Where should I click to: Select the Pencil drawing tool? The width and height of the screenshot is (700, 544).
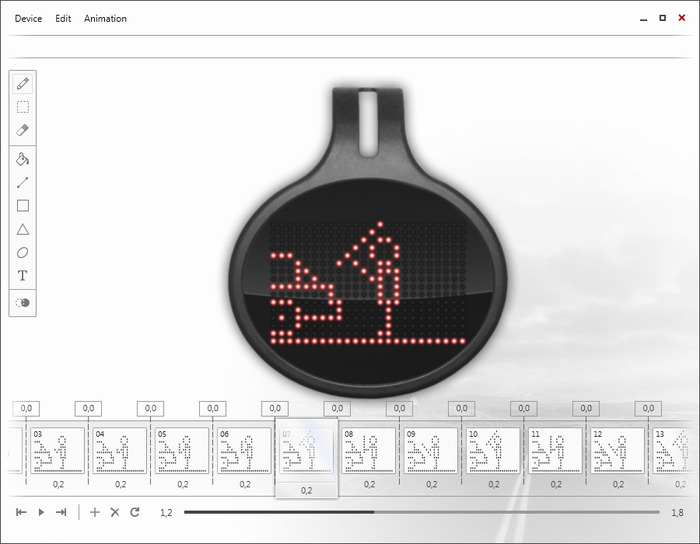pos(23,83)
